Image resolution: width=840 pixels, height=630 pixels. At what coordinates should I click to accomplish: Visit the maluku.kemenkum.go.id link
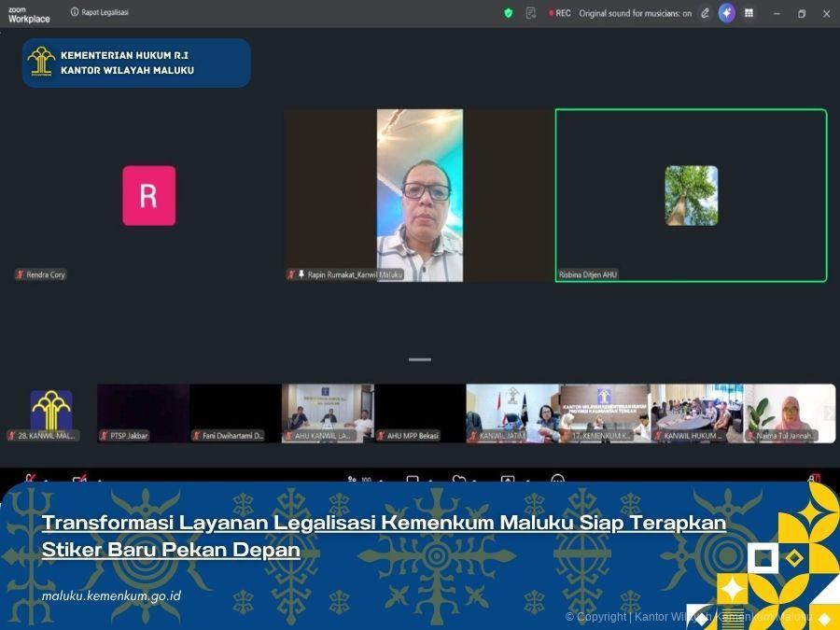click(x=111, y=595)
